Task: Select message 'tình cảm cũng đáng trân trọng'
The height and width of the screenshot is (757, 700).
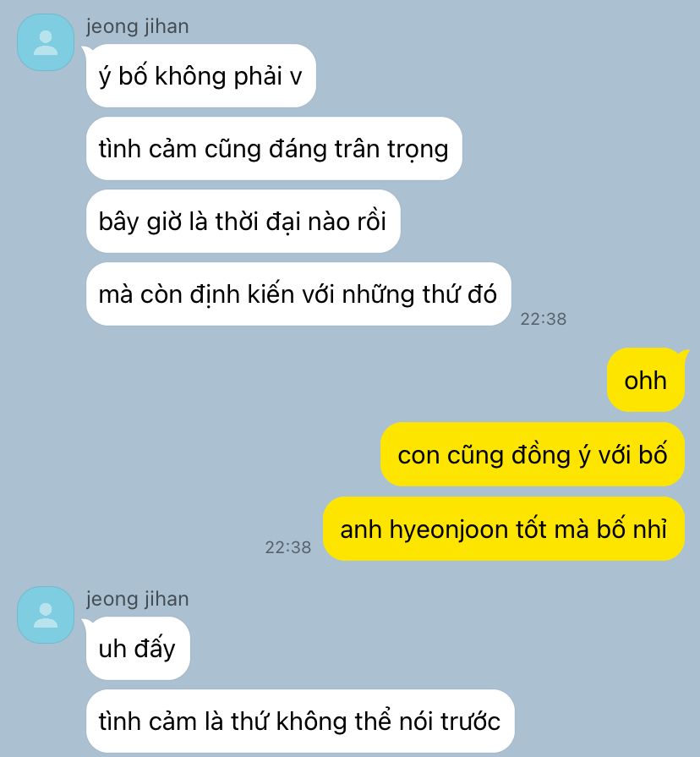Action: click(274, 149)
